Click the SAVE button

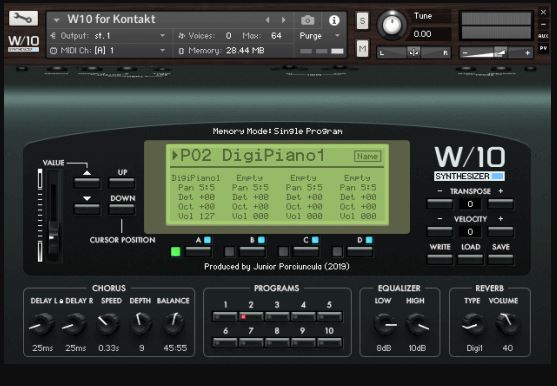[x=501, y=259]
